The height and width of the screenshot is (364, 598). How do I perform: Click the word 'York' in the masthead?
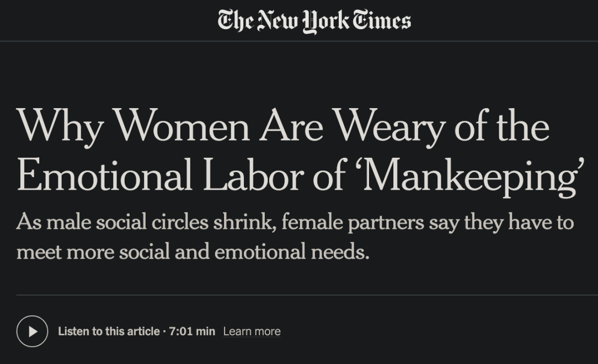325,22
